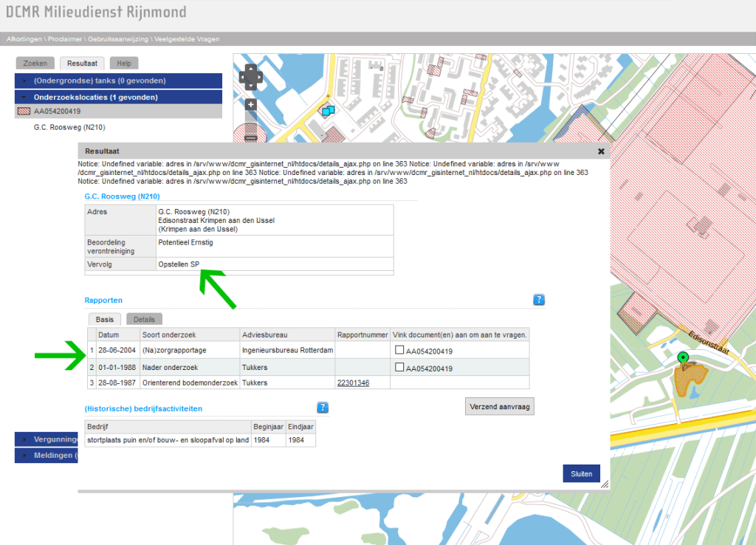The width and height of the screenshot is (756, 545).
Task: Tick checkbox for (Na)zorgrapportage report
Action: click(x=399, y=350)
